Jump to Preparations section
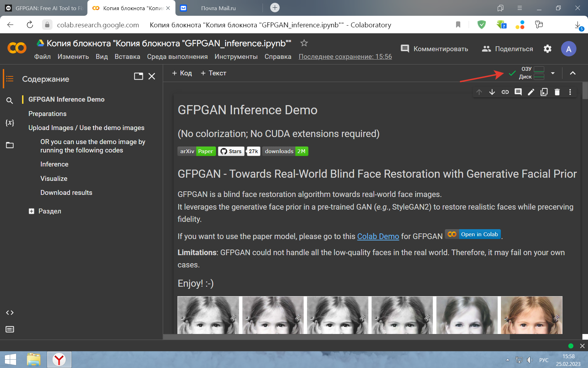Screen dimensions: 588x368 click(47, 114)
